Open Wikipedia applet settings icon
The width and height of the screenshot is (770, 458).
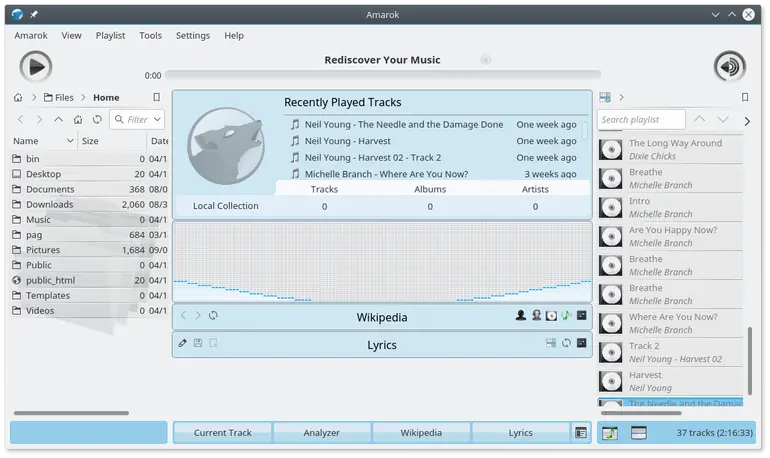click(x=581, y=315)
